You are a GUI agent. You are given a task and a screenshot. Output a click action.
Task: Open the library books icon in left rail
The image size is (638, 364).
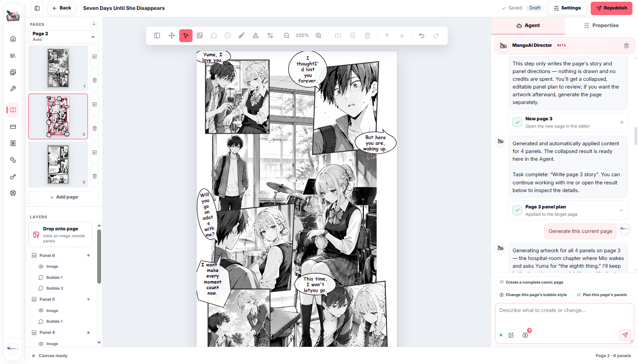click(x=13, y=55)
